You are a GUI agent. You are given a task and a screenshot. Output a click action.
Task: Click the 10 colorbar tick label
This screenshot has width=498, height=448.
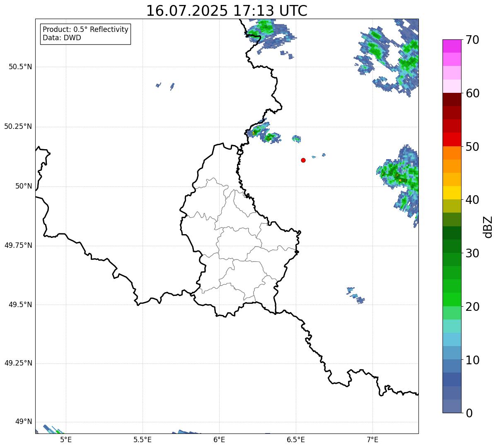click(x=472, y=360)
